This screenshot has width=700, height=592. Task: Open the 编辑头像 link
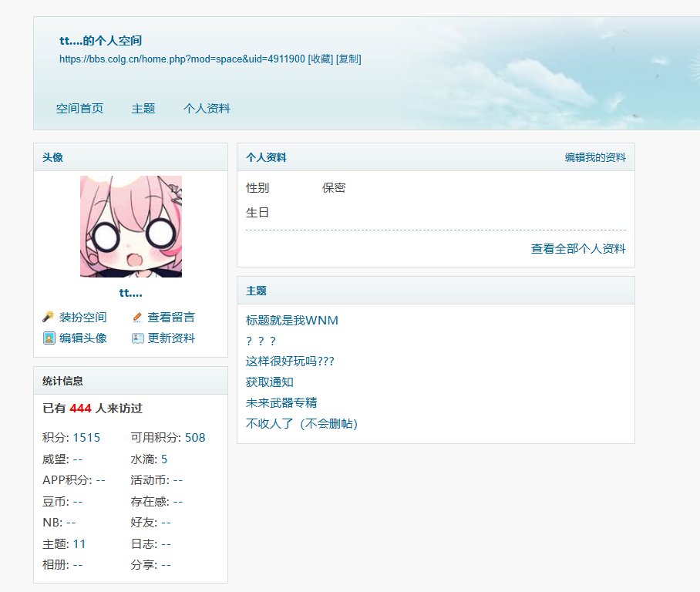point(83,338)
